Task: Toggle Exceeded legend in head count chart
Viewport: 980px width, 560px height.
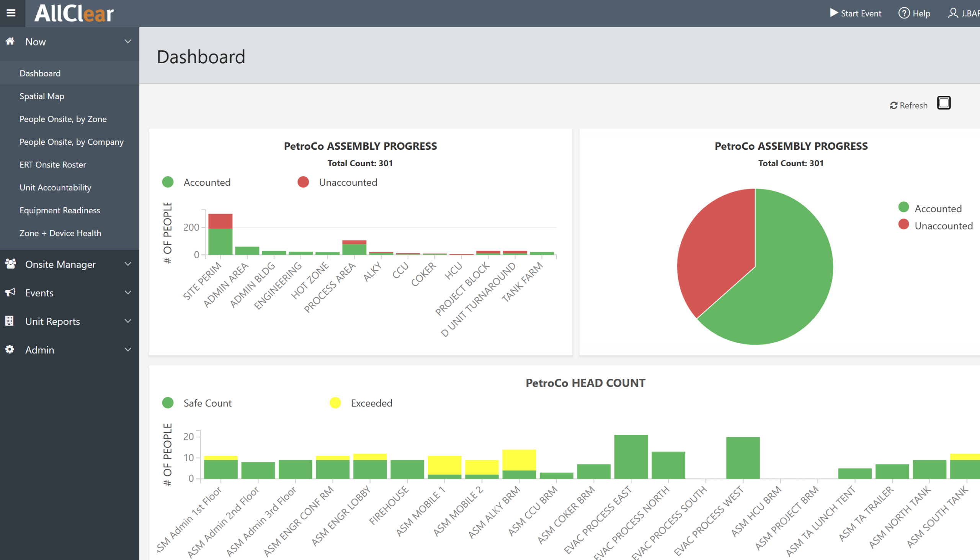Action: click(x=361, y=403)
